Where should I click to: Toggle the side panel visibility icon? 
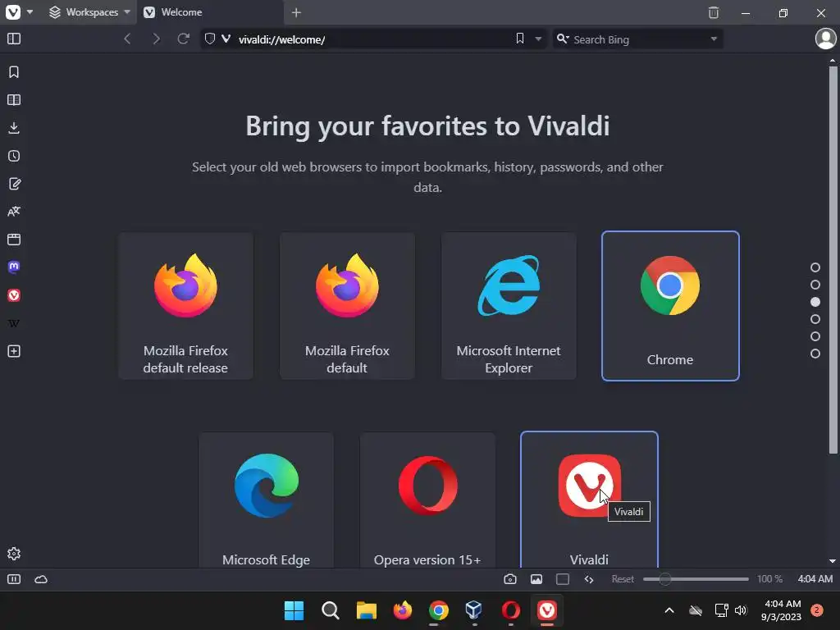[x=14, y=39]
